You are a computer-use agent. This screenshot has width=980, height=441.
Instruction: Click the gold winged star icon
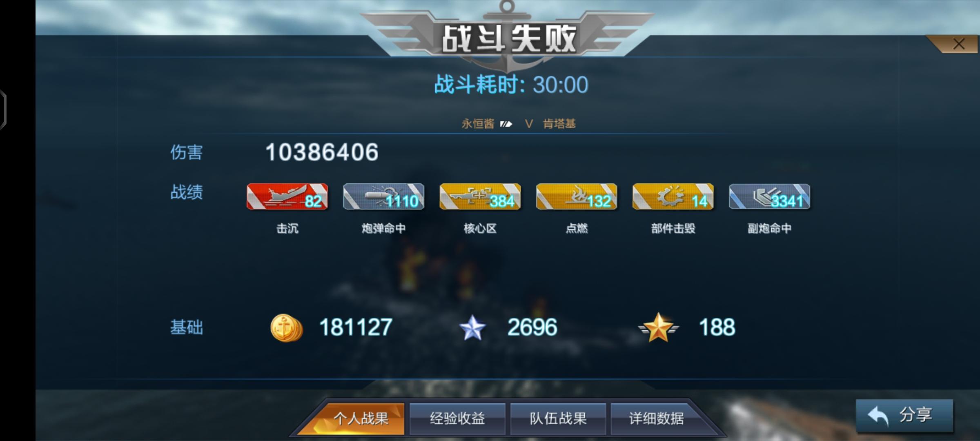(658, 327)
